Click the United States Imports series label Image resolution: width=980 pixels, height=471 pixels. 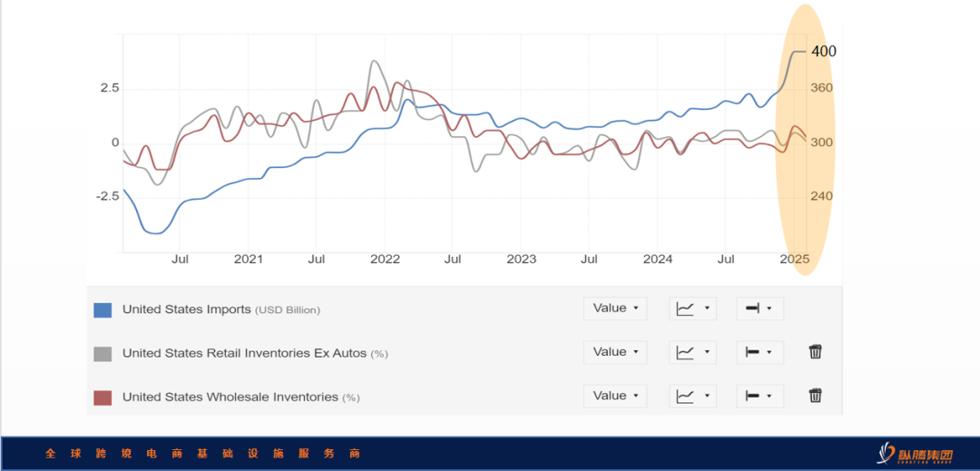click(186, 309)
